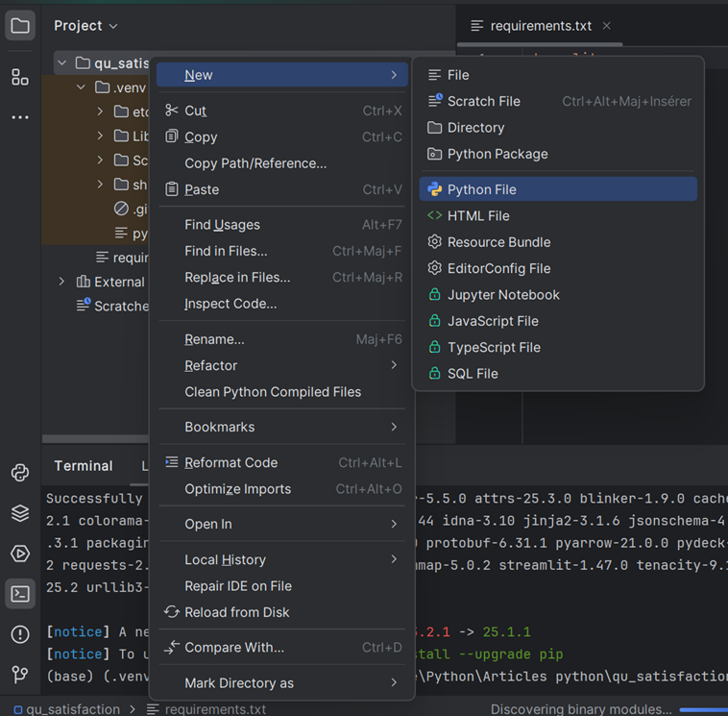Select Clean Python Compiled Files

[281, 392]
